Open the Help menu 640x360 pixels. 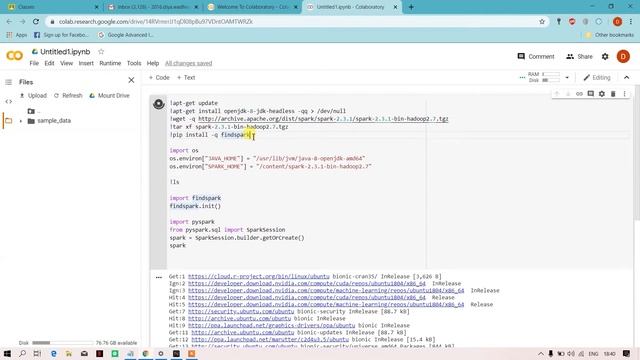(153, 63)
